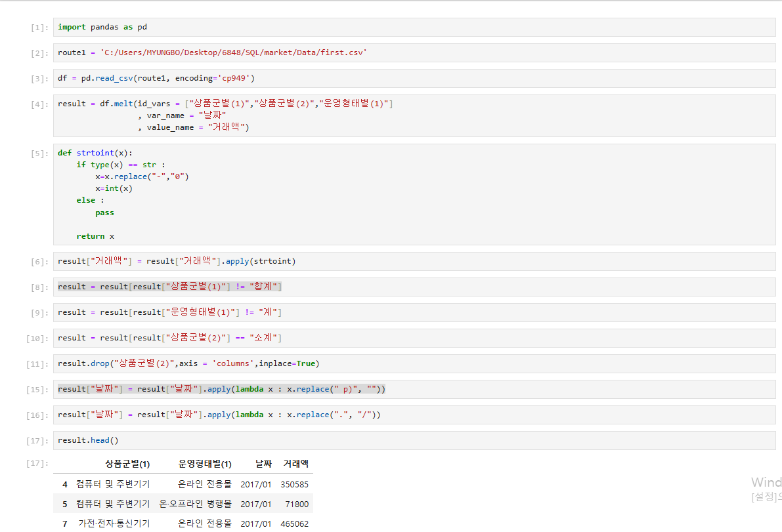Click the [1] execution count label
This screenshot has width=782, height=532.
38,27
